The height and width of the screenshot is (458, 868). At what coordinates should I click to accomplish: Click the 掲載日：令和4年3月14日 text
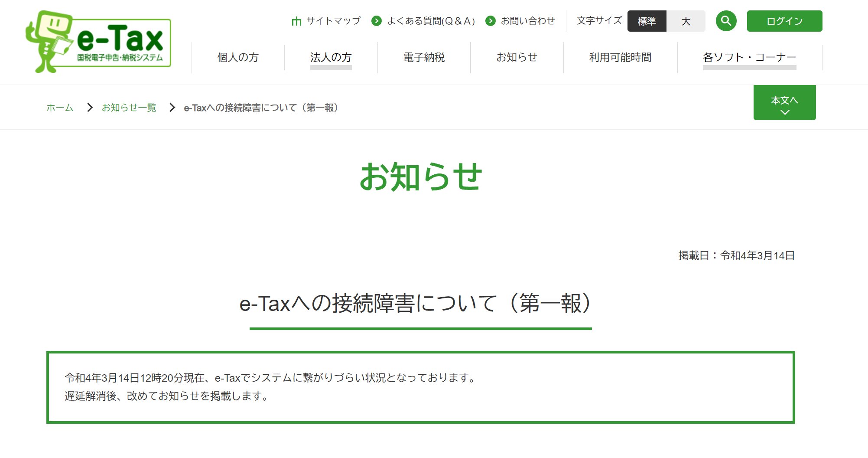tap(736, 256)
